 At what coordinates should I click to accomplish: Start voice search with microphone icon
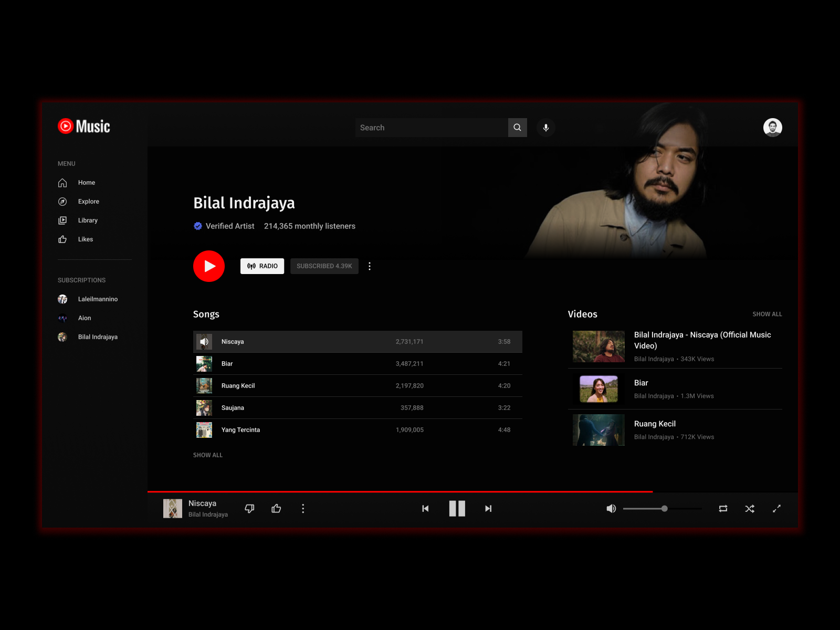click(x=546, y=128)
